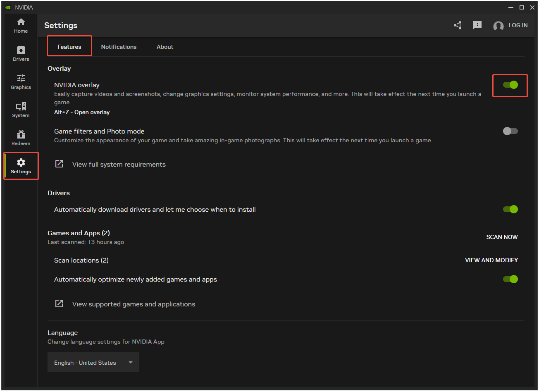Disable the NVIDIA overlay toggle
Image resolution: width=539 pixels, height=392 pixels.
click(510, 85)
